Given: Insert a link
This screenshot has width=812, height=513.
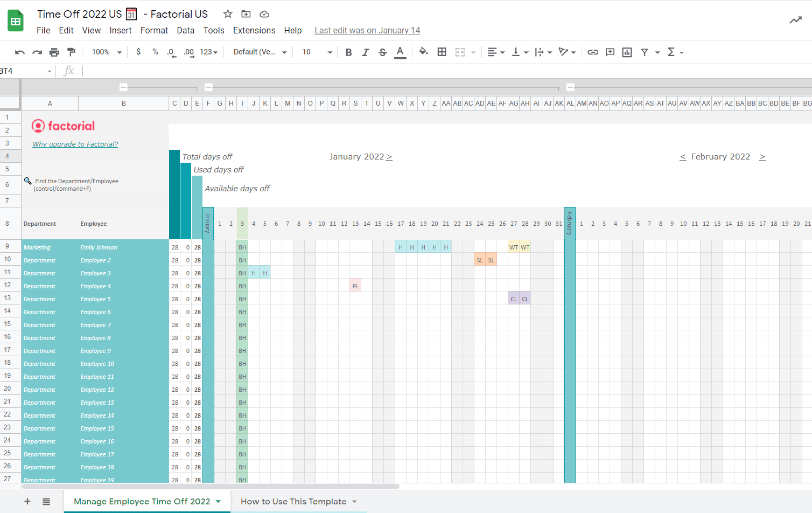Looking at the screenshot, I should tap(594, 52).
